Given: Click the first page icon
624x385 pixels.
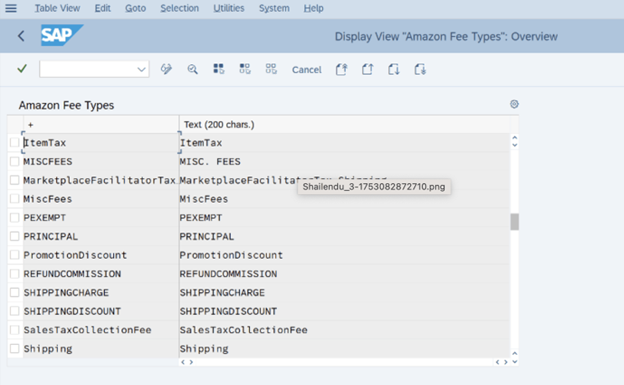Looking at the screenshot, I should coord(341,69).
